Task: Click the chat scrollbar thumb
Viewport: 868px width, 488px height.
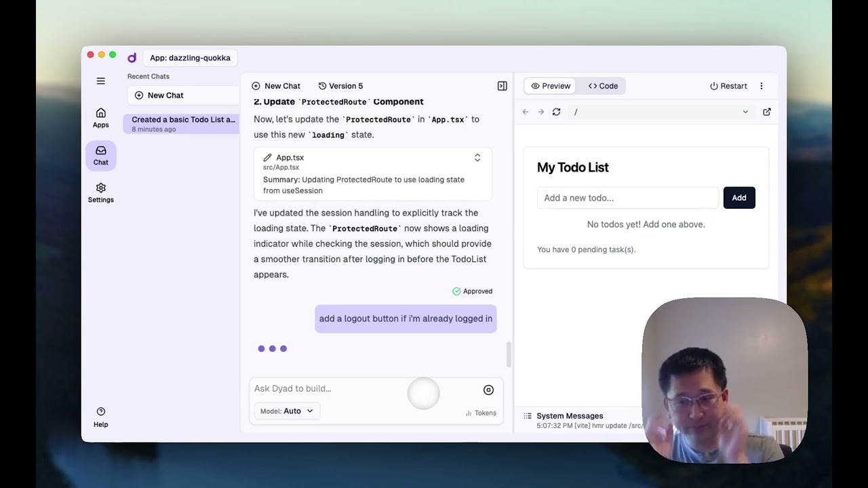Action: 509,354
